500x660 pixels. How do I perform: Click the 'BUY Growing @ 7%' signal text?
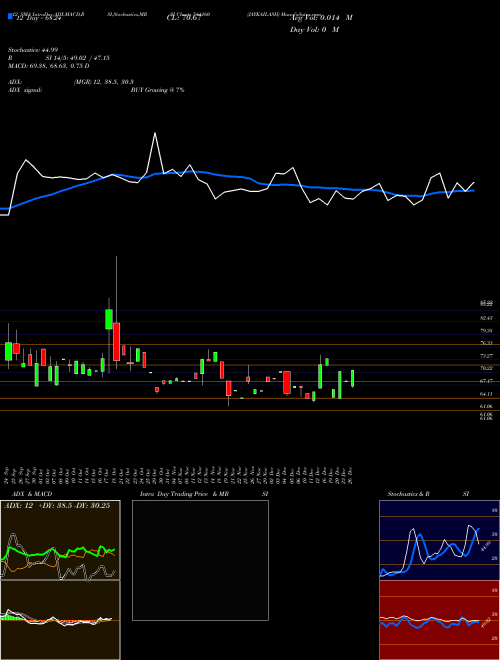coord(157,90)
